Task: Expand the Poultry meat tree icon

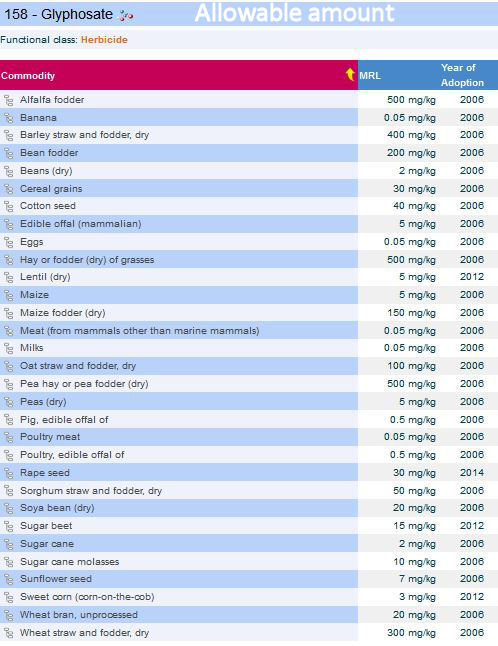Action: point(9,438)
